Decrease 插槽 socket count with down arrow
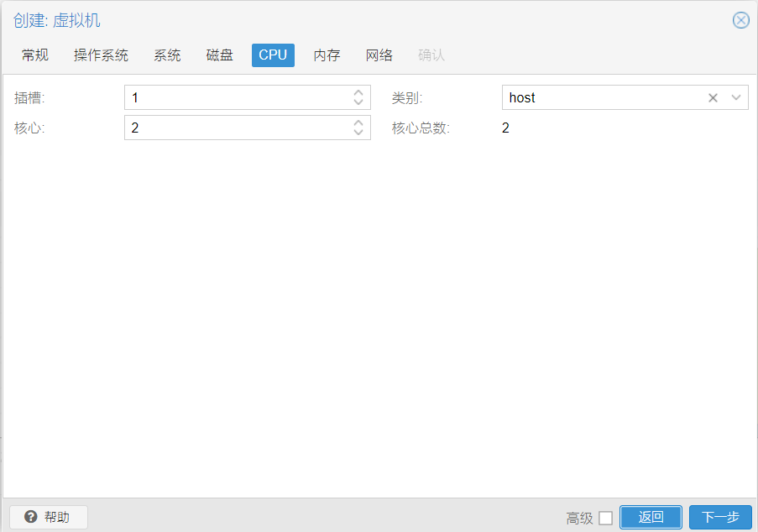Viewport: 758px width, 532px height. click(358, 102)
